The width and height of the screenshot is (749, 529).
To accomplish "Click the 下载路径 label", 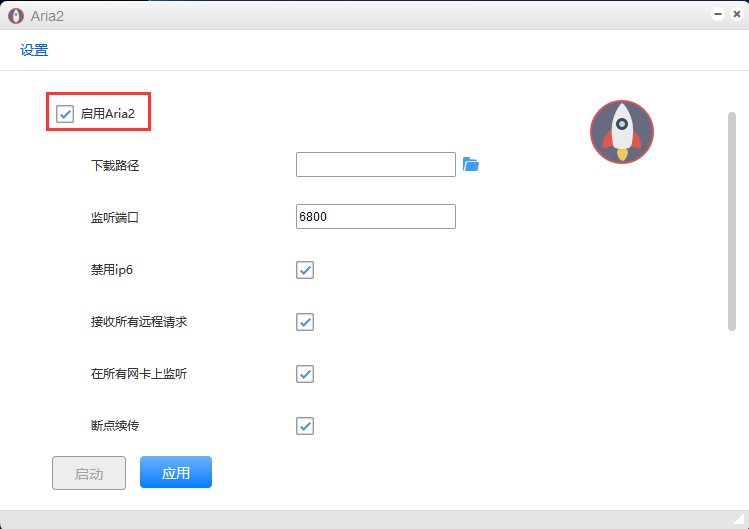I will click(x=115, y=165).
